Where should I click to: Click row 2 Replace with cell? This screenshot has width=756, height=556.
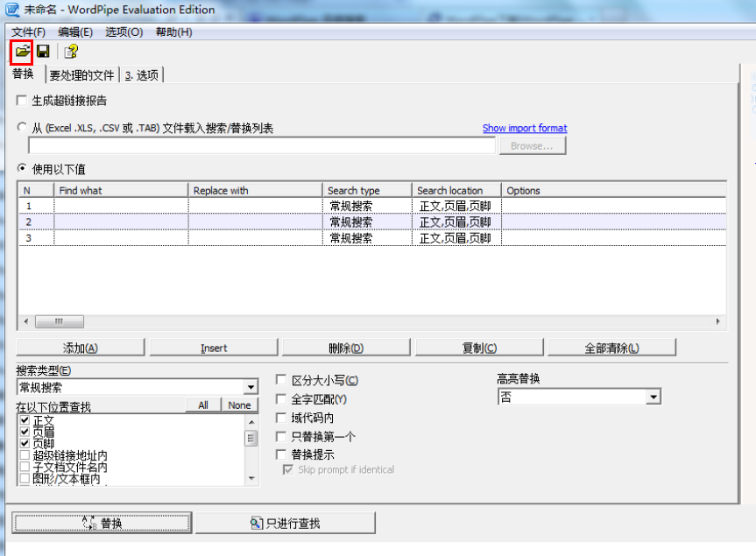pyautogui.click(x=256, y=222)
